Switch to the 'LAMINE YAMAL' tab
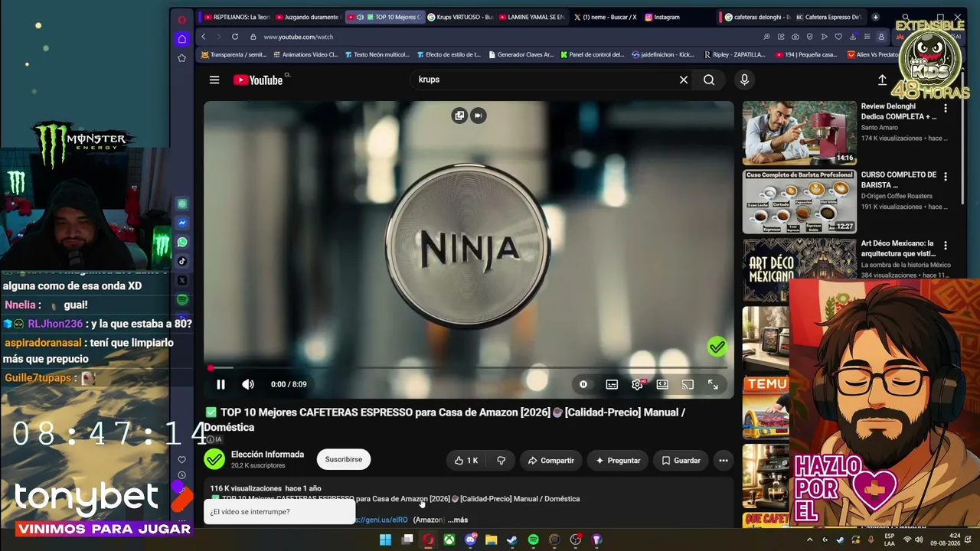Image resolution: width=980 pixels, height=551 pixels. click(531, 17)
